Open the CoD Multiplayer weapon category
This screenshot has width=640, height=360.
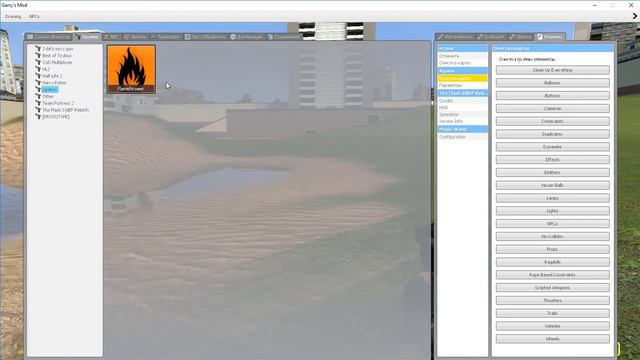[57, 62]
